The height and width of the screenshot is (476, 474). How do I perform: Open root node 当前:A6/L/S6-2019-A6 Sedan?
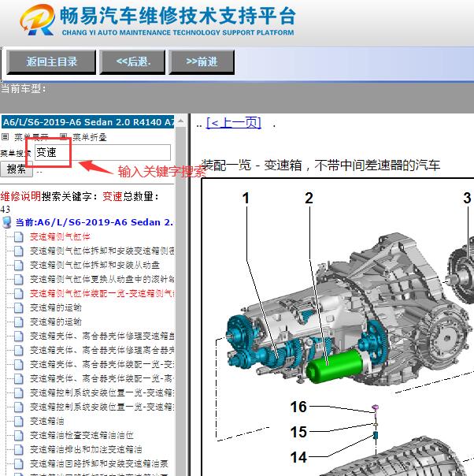point(94,222)
